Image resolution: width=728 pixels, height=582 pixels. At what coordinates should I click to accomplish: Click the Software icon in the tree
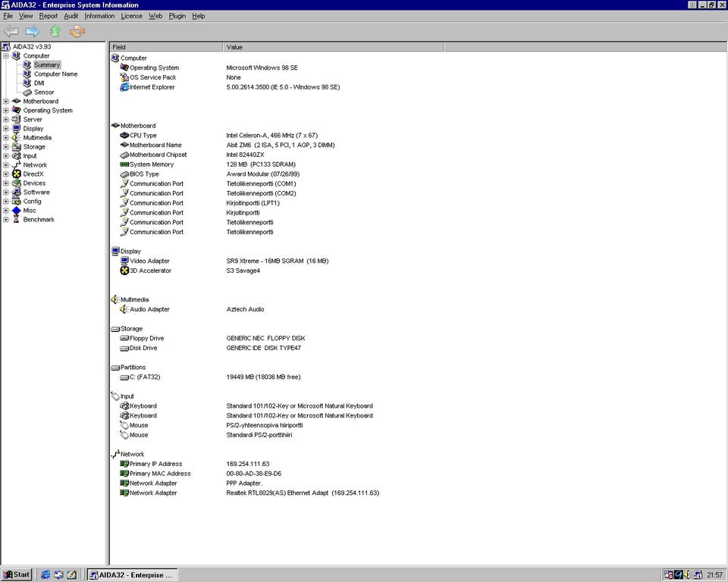pyautogui.click(x=16, y=192)
